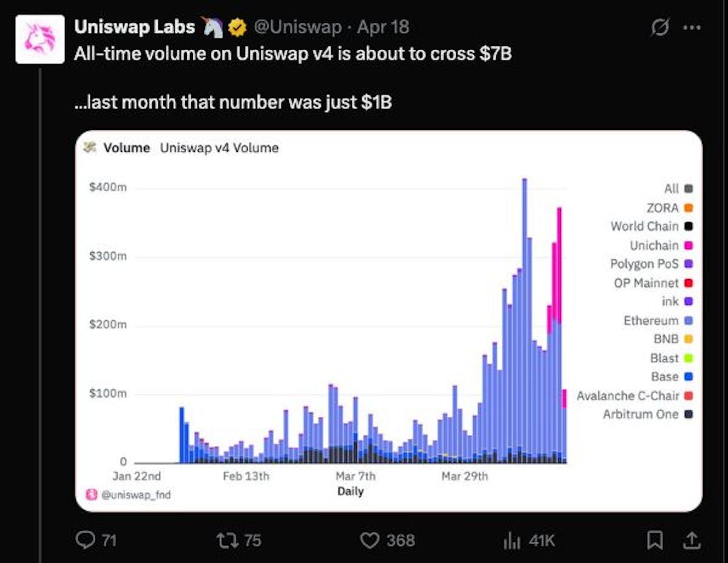Click the ZORA orange legend swatch
Viewport: 728px width, 563px height.
click(689, 208)
